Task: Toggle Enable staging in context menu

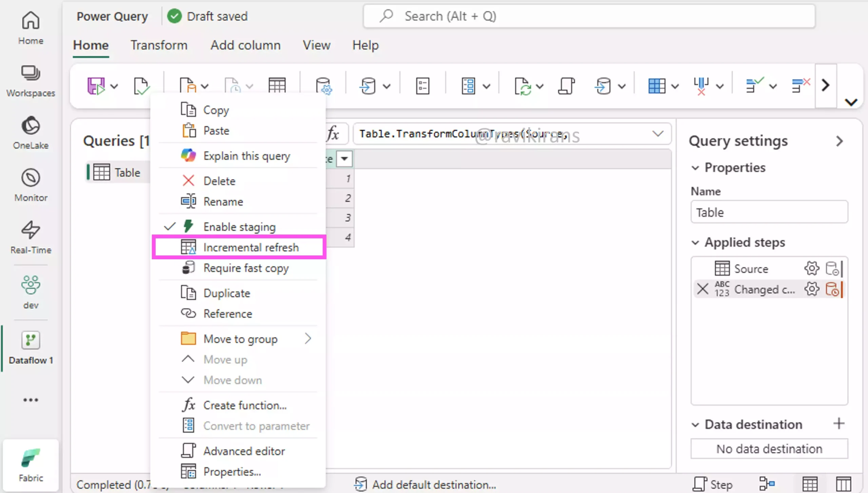Action: click(x=239, y=227)
